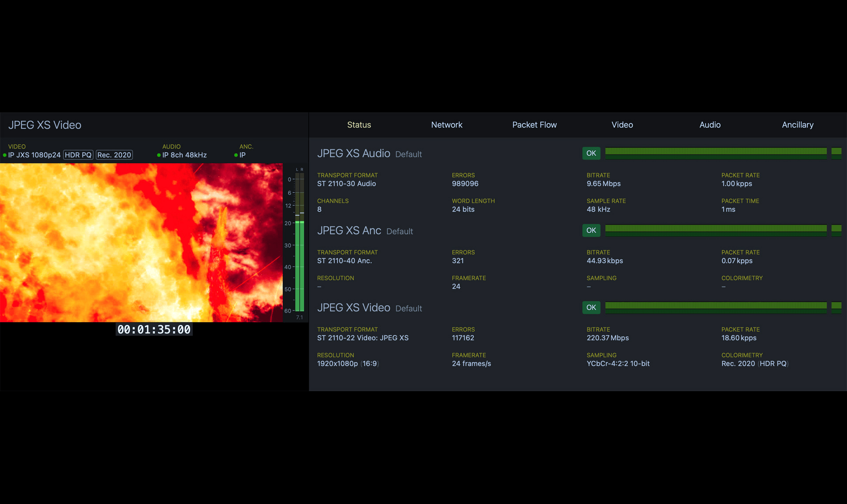Switch to the Video tab

622,125
